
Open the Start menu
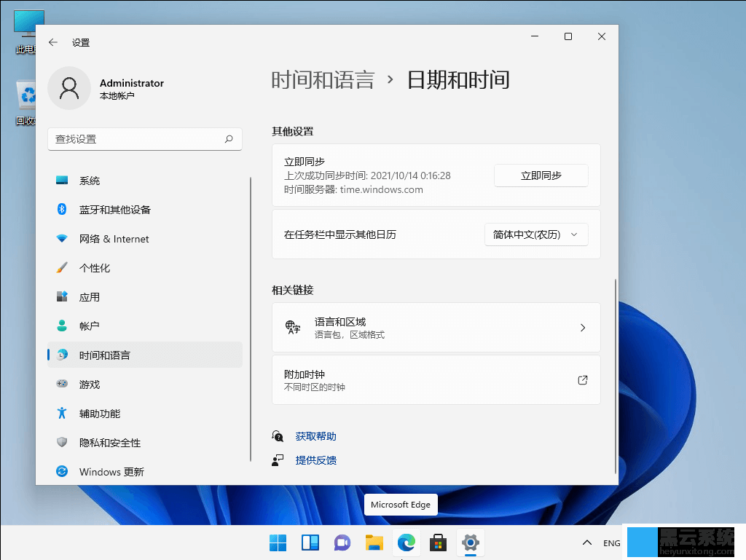[278, 543]
